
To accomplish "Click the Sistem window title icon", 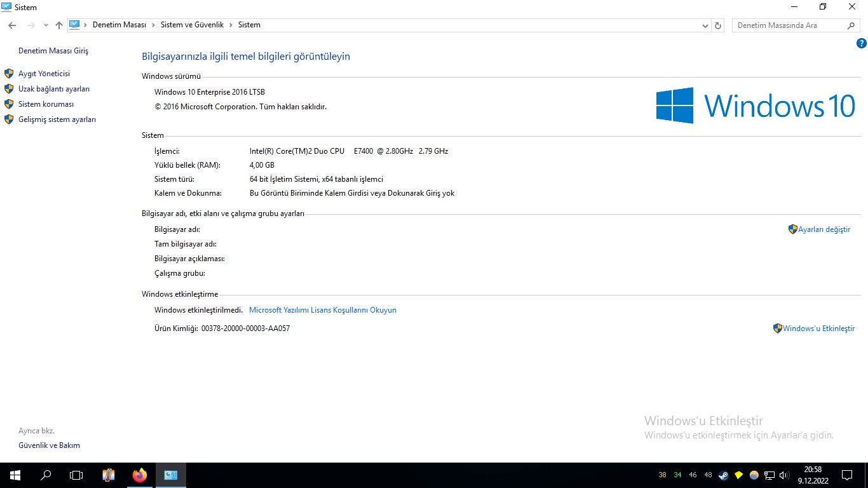I will 6,7.
